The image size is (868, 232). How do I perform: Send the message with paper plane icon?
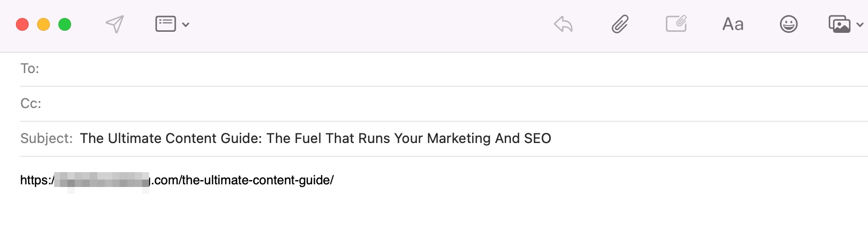click(x=115, y=24)
